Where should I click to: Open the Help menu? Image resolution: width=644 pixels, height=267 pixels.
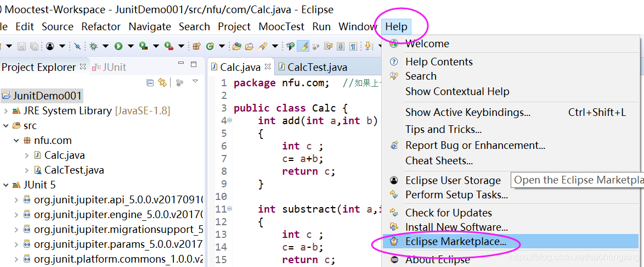(397, 27)
